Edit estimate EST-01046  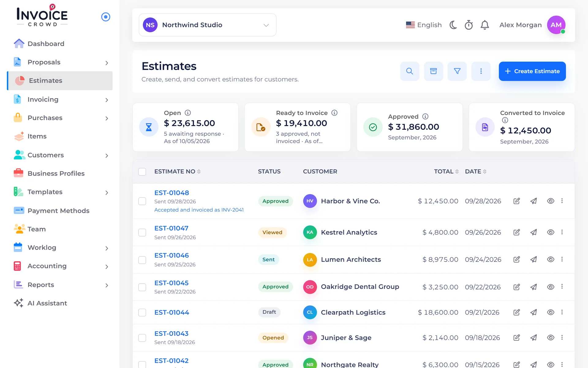point(516,259)
